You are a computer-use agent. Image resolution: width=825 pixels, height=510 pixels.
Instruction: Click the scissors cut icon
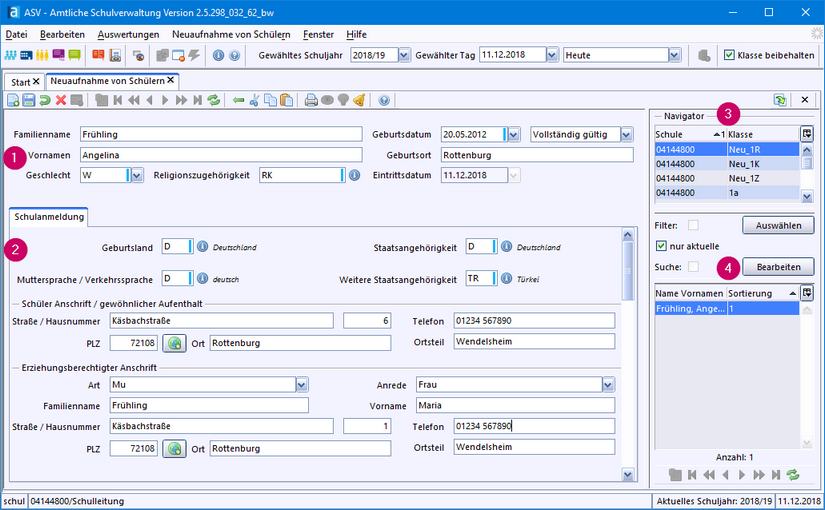(255, 100)
